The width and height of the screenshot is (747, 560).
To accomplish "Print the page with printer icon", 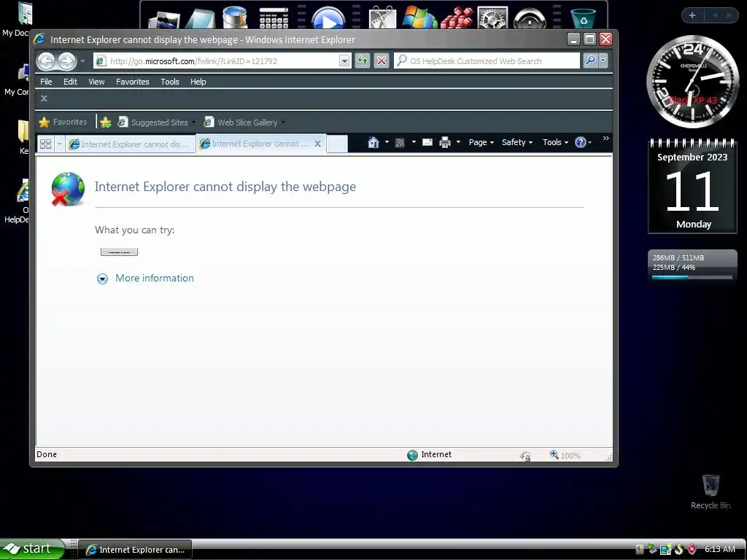I will coord(445,142).
